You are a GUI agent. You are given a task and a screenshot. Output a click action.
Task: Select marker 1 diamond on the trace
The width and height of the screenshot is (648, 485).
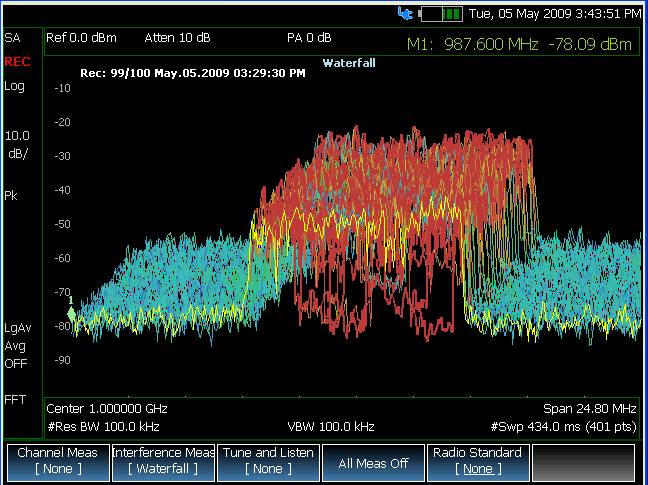(x=71, y=312)
